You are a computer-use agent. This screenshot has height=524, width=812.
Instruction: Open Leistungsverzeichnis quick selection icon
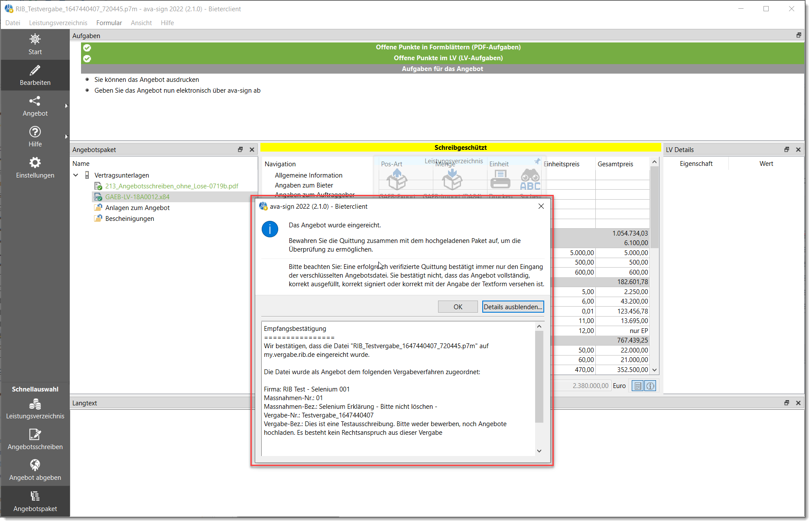pyautogui.click(x=35, y=404)
